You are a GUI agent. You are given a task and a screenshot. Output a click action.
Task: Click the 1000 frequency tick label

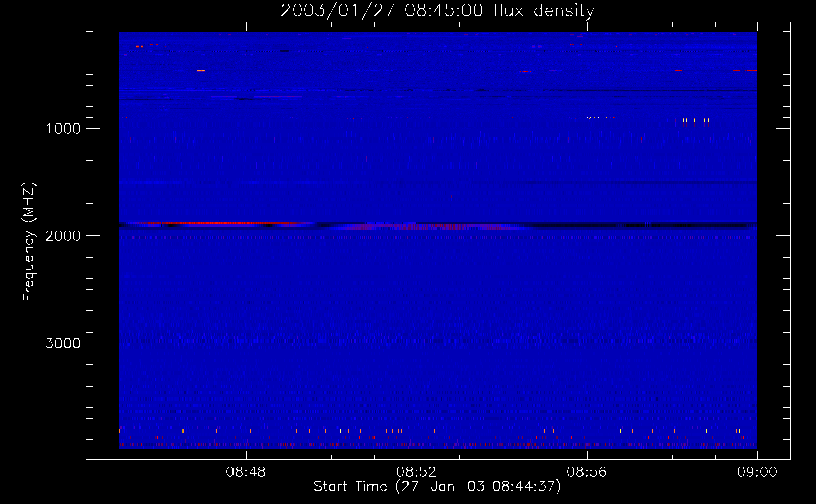pos(63,129)
